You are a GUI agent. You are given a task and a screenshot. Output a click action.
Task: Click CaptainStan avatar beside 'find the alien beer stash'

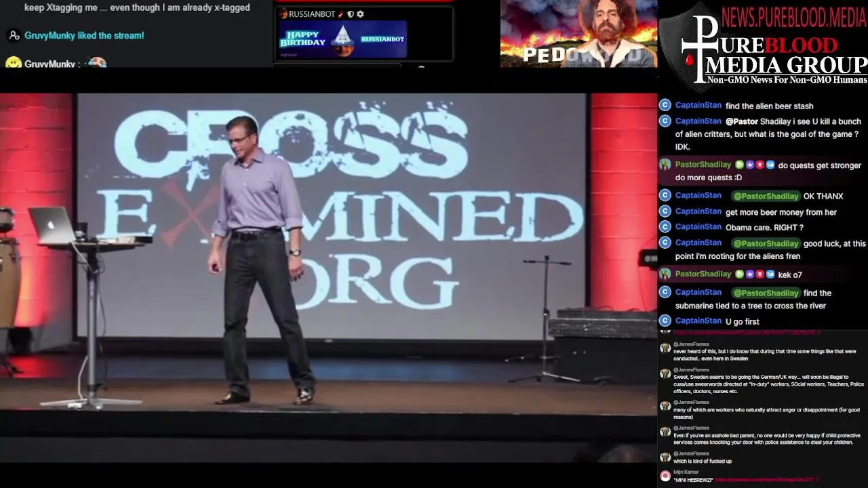point(665,105)
